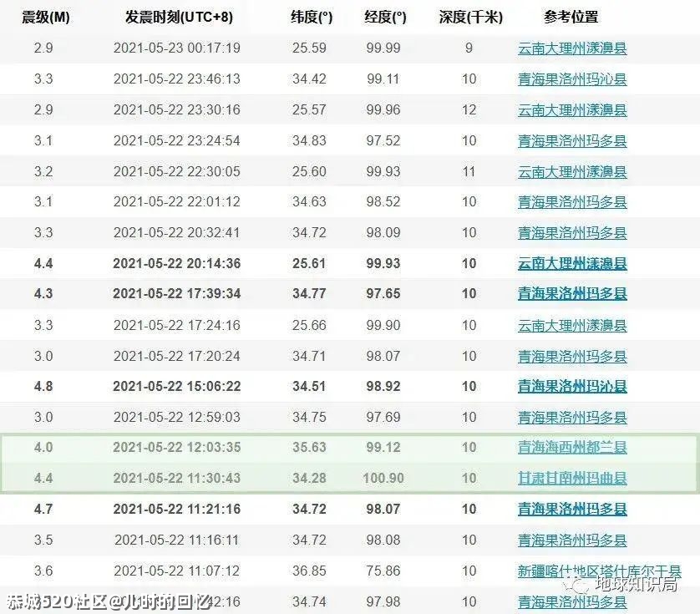Open the 青海海西州都兰县 location link

tap(572, 447)
